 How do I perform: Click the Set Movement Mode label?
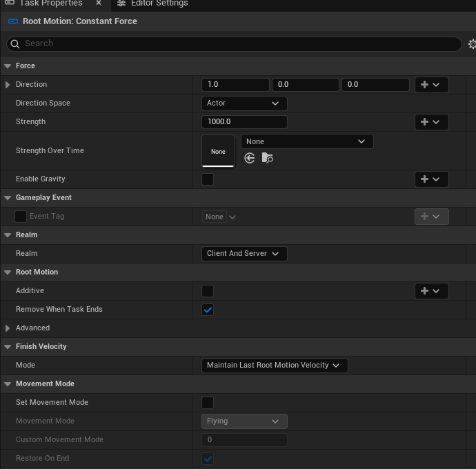tap(52, 403)
